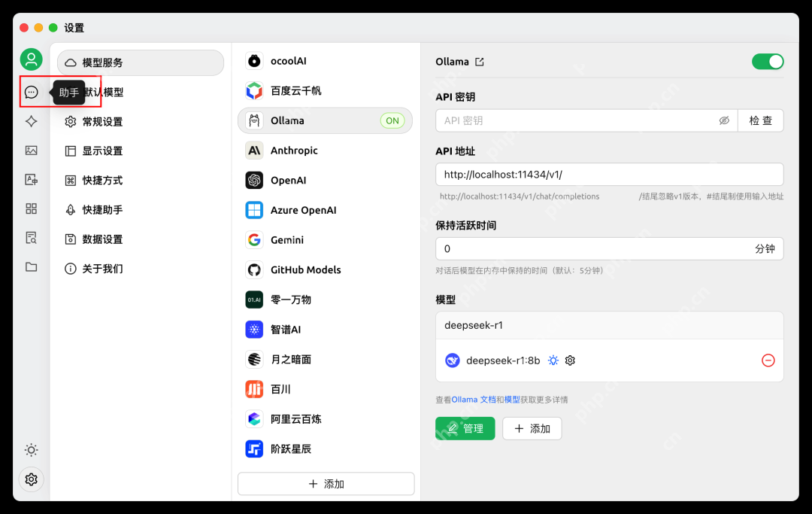Open the knowledge base icon in sidebar
The height and width of the screenshot is (514, 812).
pos(31,238)
